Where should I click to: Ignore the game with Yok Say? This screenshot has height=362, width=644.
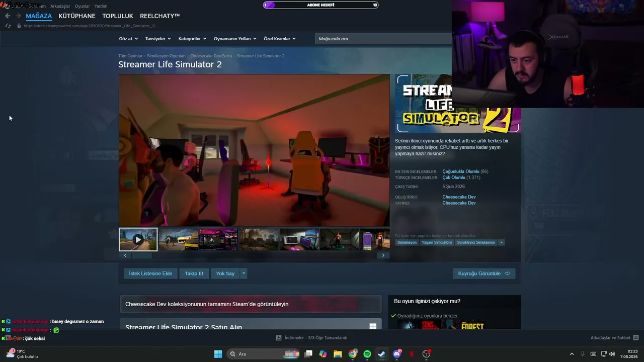click(225, 274)
